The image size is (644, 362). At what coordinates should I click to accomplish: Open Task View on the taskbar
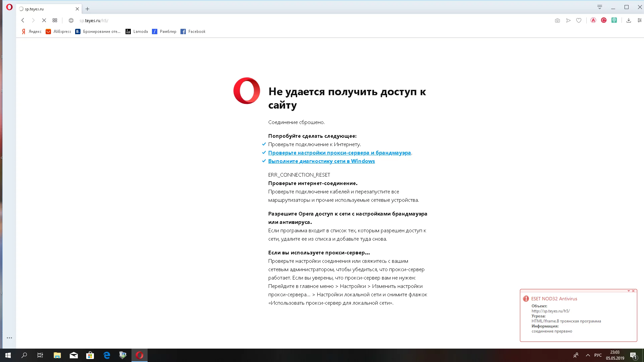tap(40, 355)
